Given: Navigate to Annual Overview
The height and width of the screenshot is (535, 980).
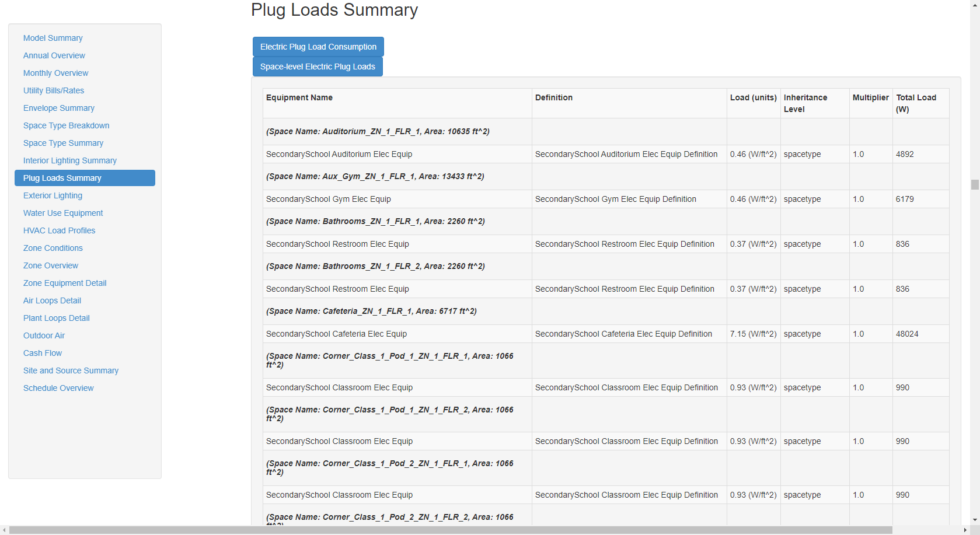Looking at the screenshot, I should coord(54,55).
